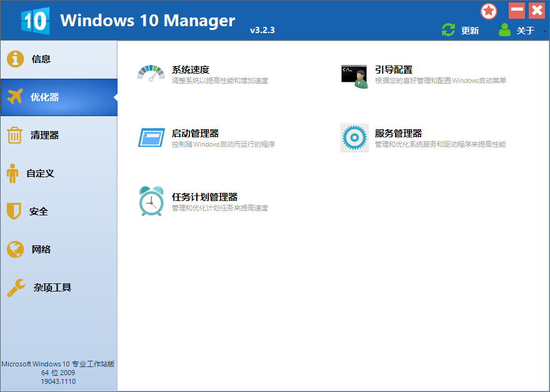Open 系统速度 tool title
This screenshot has height=392, width=550.
[191, 70]
